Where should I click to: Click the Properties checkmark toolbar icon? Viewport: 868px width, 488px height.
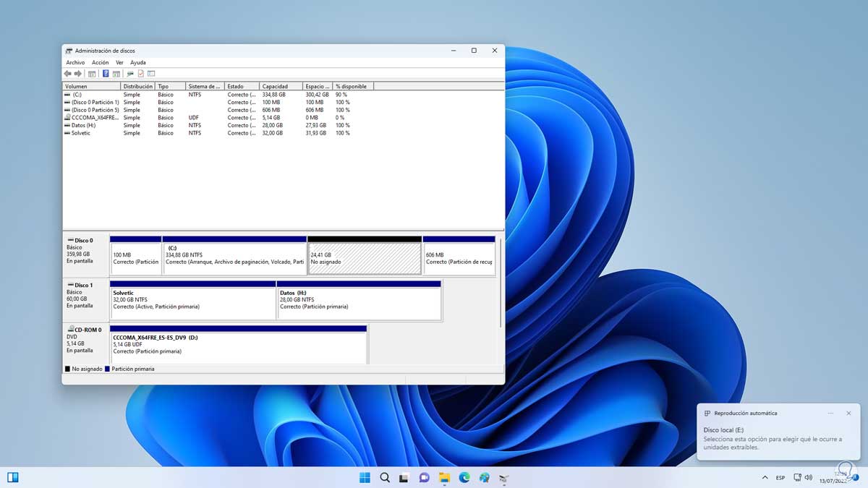[x=140, y=74]
